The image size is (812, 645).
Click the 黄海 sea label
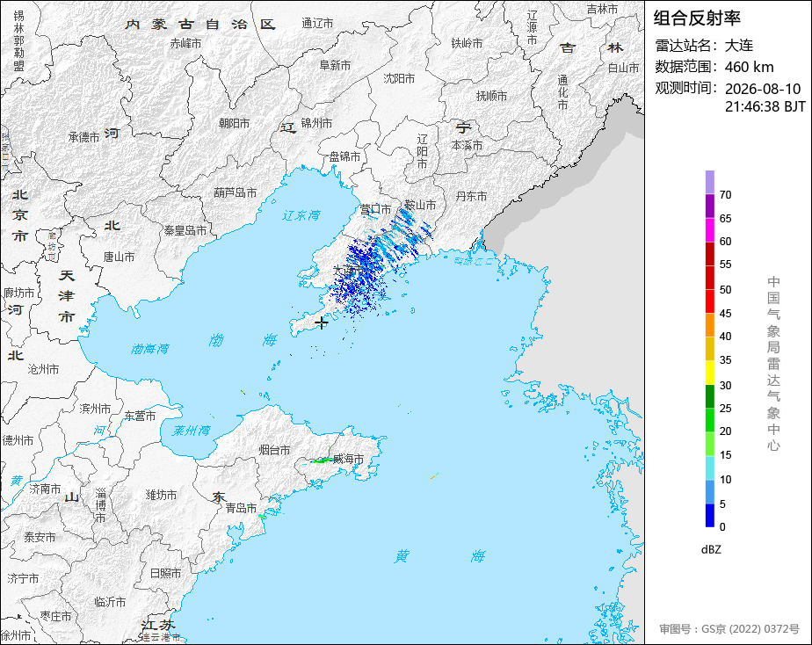pos(439,556)
